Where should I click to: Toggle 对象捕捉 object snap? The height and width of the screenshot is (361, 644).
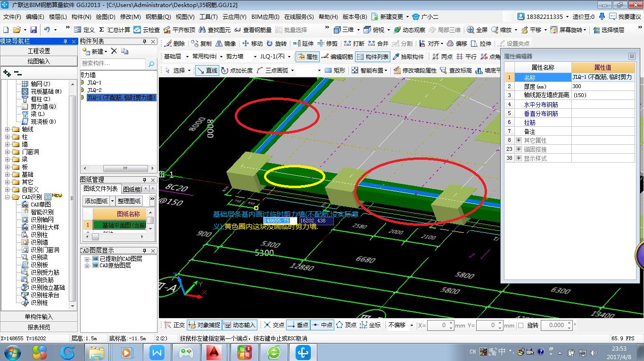[204, 325]
